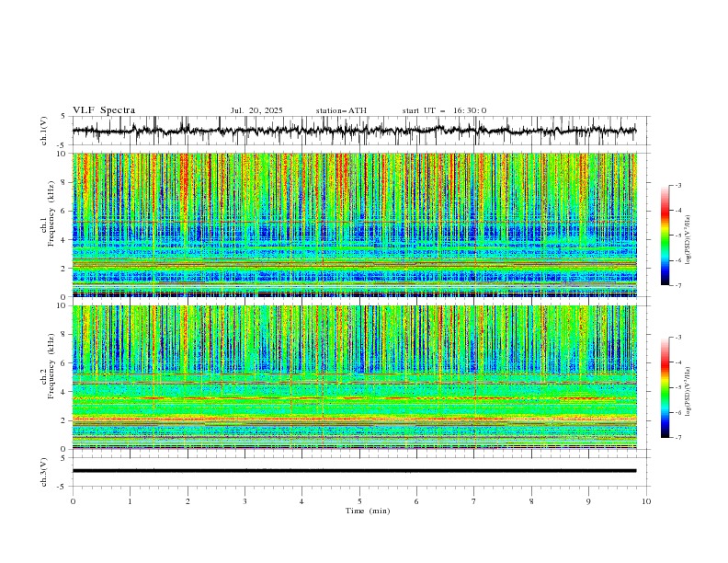Viewport: 728px width, 563px height.
Task: Click the "-7" tick on lower colorbar
Action: (677, 438)
